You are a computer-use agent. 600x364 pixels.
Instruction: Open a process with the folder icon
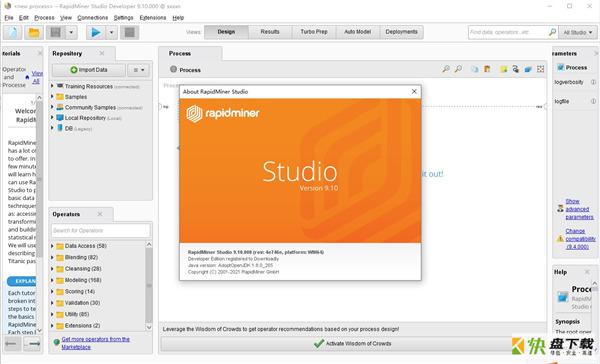pos(34,33)
